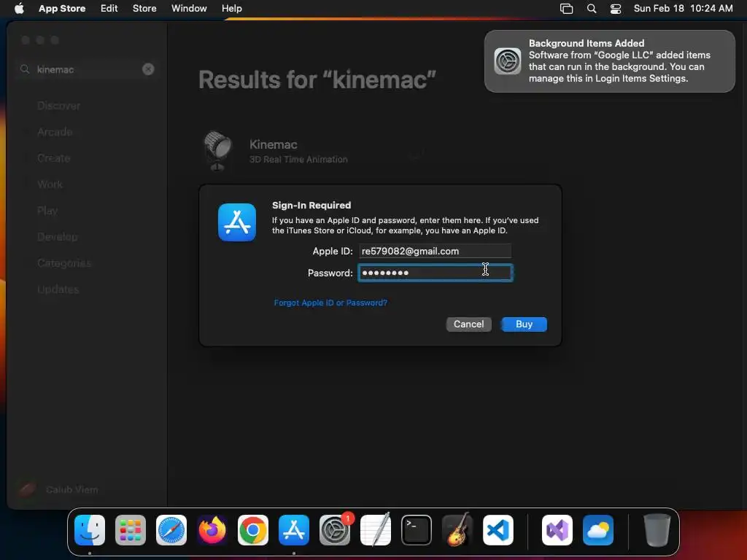This screenshot has width=747, height=560.
Task: Open the Help menu
Action: point(231,8)
